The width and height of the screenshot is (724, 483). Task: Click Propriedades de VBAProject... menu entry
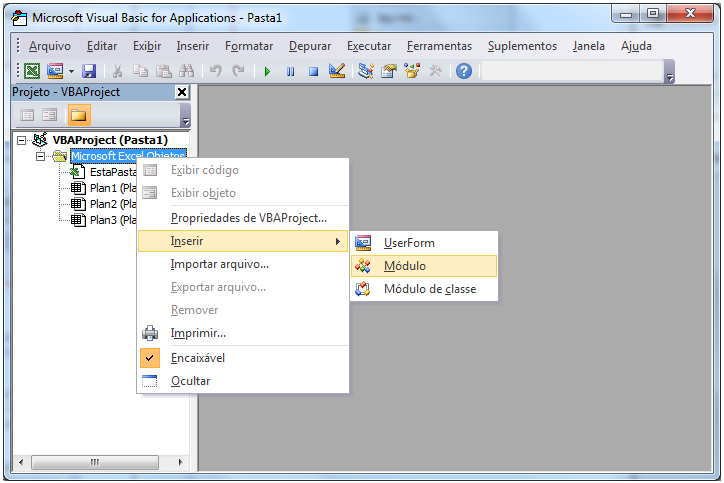point(248,218)
